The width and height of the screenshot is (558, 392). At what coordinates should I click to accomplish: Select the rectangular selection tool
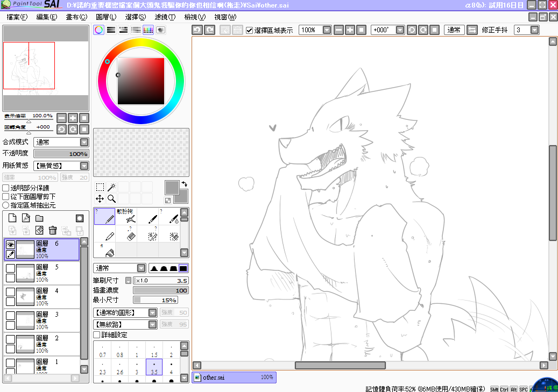pyautogui.click(x=100, y=187)
